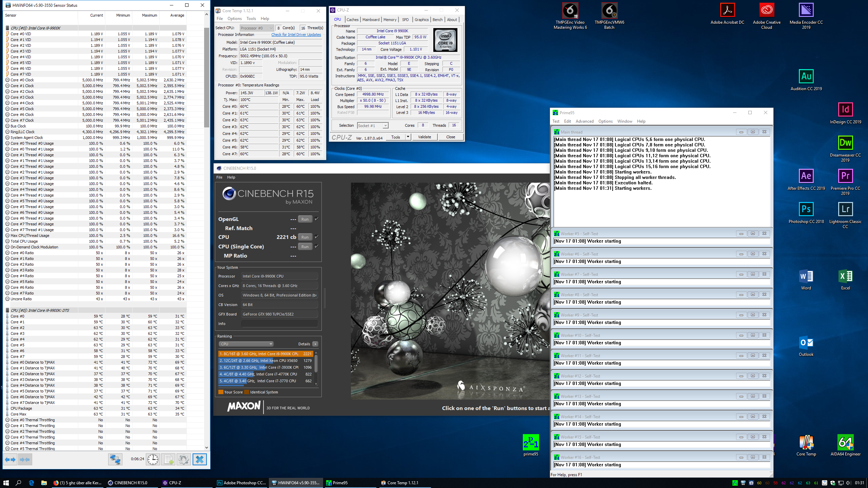Open HWiNFO sensor settings gear icon
The width and height of the screenshot is (868, 488).
[x=184, y=460]
